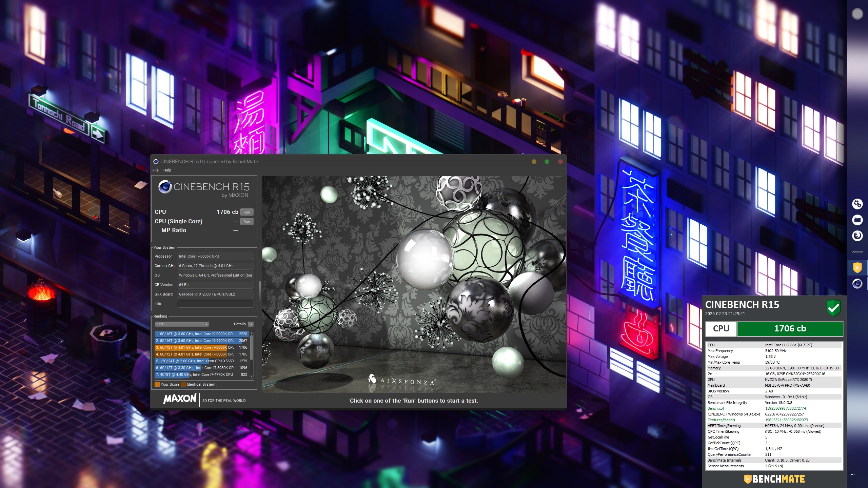Click the Cores x GHz field value
868x488 pixels.
point(215,266)
